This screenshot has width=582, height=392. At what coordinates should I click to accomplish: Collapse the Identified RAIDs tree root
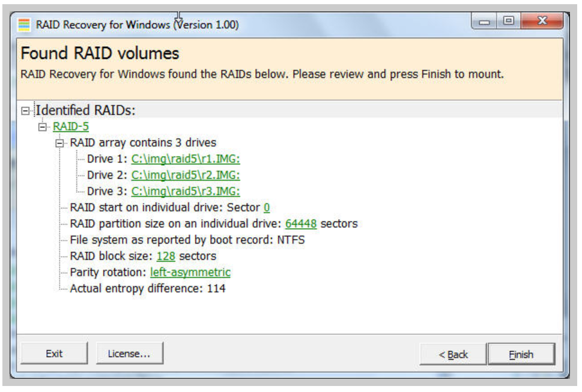point(25,110)
